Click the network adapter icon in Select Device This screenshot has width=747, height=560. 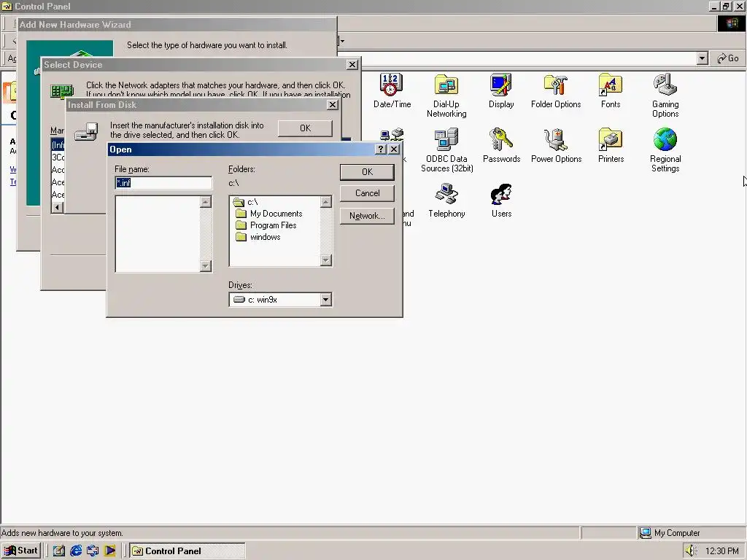(62, 90)
